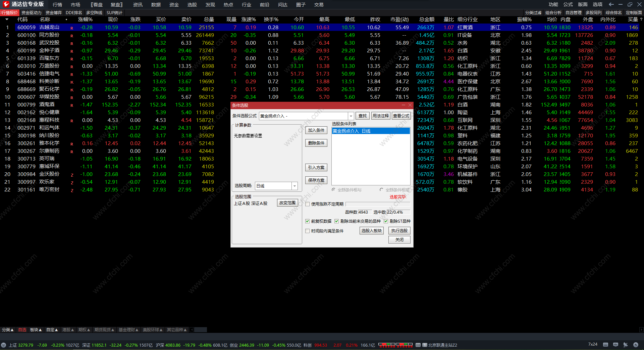Open the 选股 menu in top bar
Screen dimensions: 644x350
coord(192,5)
